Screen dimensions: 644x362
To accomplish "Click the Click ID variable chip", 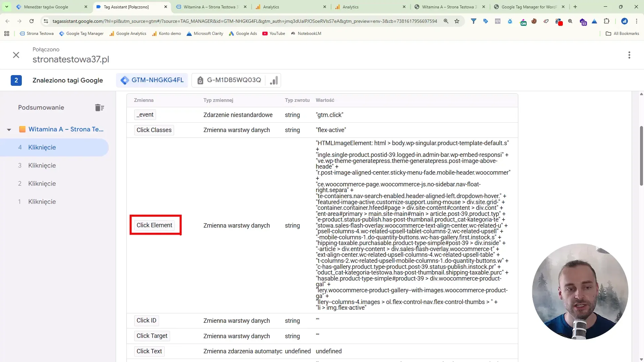I will [x=146, y=320].
